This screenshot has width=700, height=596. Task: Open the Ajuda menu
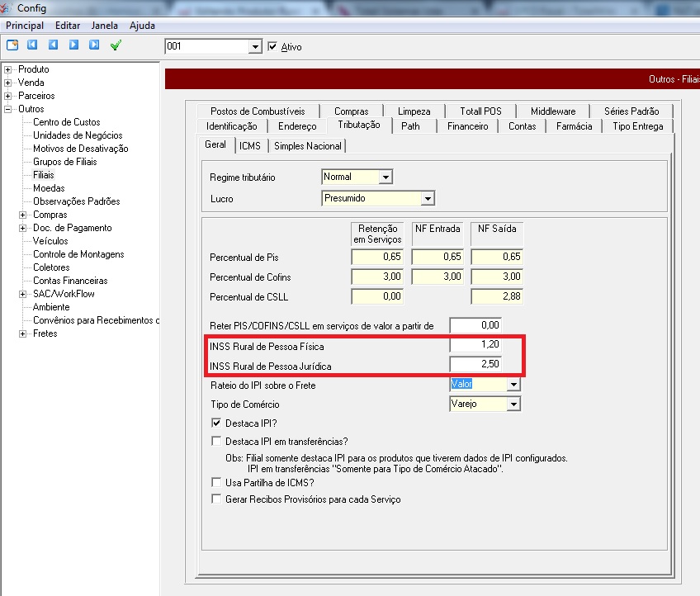coord(142,26)
